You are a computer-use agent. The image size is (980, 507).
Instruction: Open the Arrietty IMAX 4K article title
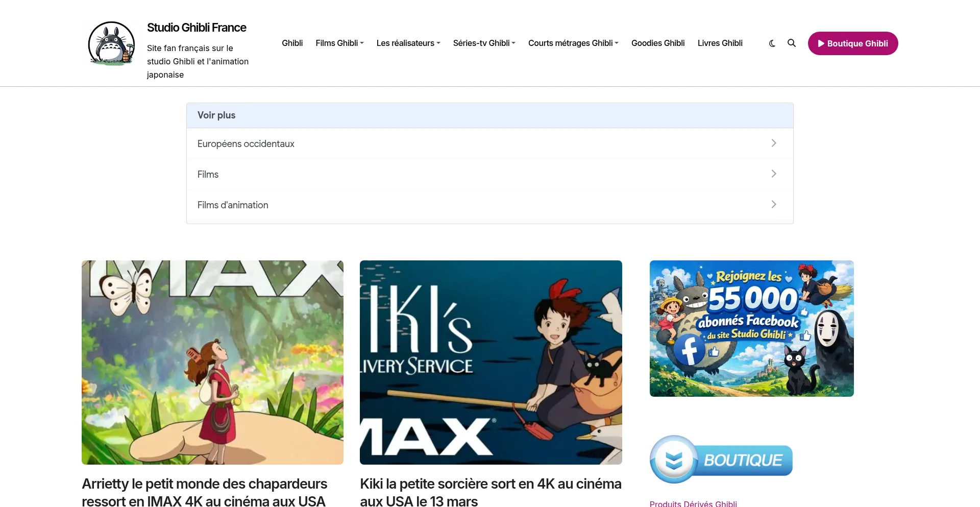[x=204, y=492]
